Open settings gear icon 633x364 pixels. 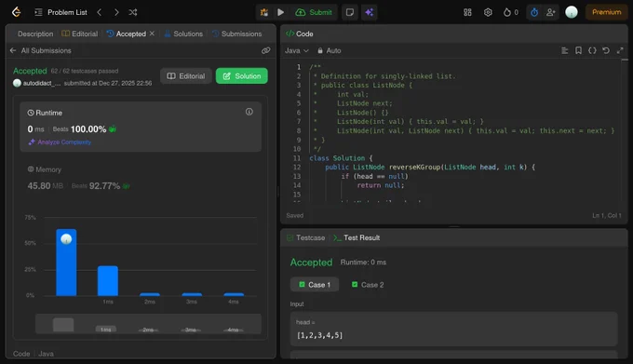point(488,12)
